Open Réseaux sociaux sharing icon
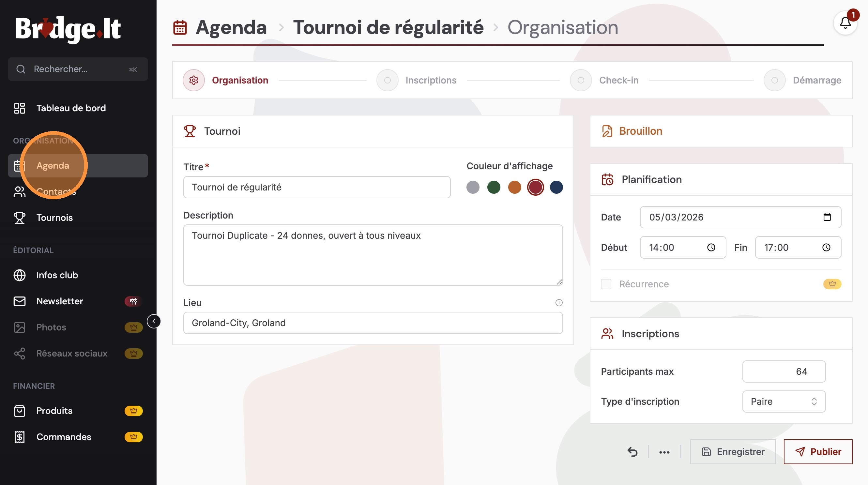 (x=19, y=353)
